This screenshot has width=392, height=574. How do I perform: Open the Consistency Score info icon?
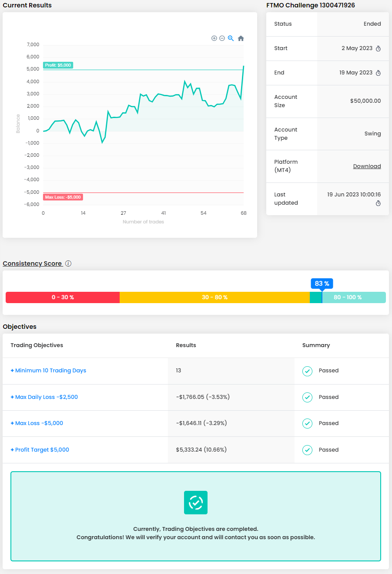tap(68, 263)
